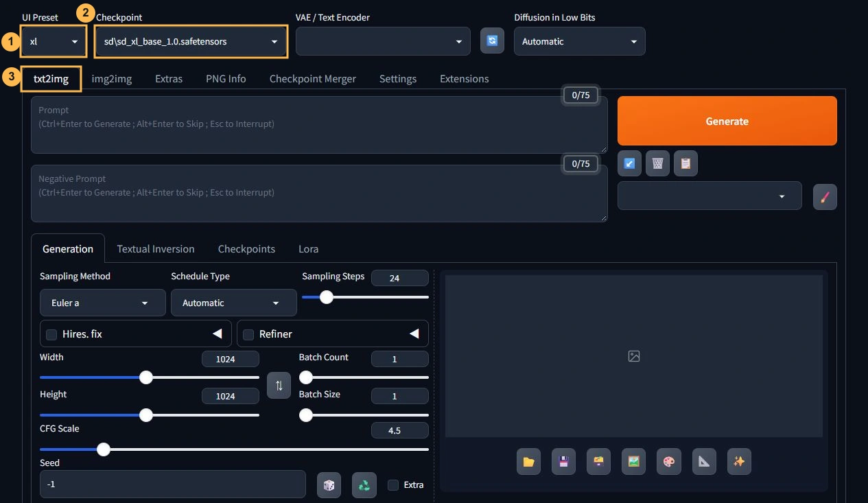
Task: Adjust the CFG Scale slider
Action: pos(234,449)
